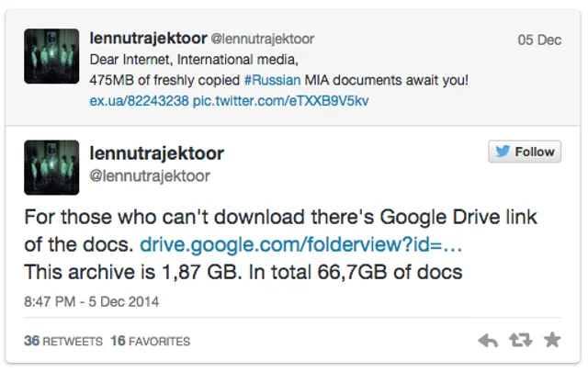Open the bold lennutrajektoor name in top tweet
This screenshot has height=372, width=588.
pyautogui.click(x=148, y=39)
